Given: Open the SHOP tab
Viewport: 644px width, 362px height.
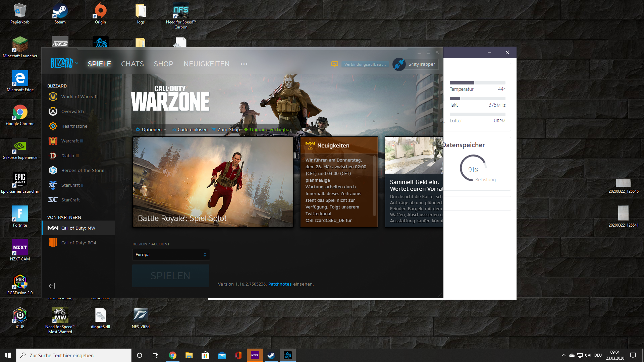Looking at the screenshot, I should (x=163, y=64).
